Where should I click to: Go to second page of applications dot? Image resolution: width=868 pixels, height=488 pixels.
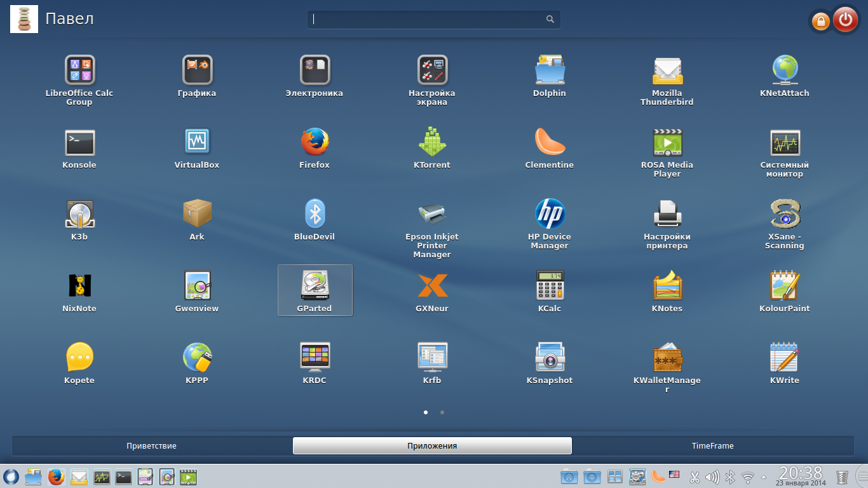point(442,412)
